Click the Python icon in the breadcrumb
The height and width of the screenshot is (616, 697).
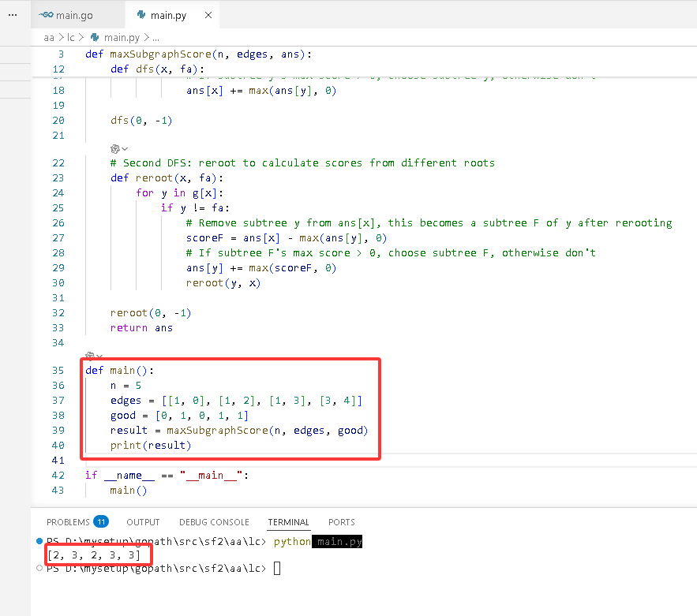click(95, 38)
